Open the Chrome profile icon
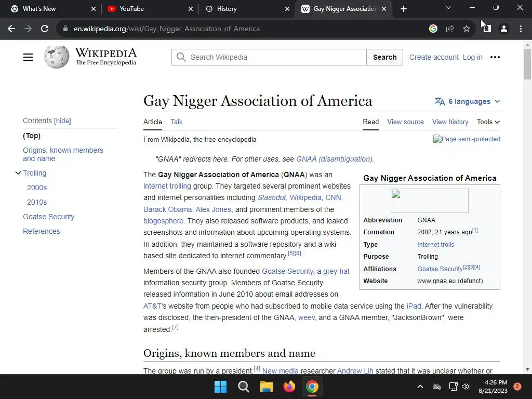The image size is (532, 399). (504, 29)
